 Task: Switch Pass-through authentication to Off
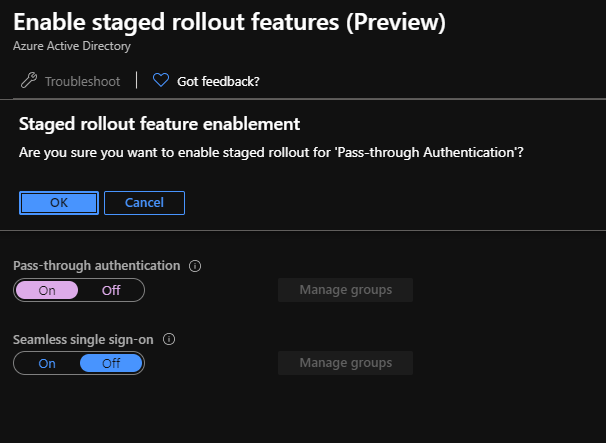coord(111,290)
